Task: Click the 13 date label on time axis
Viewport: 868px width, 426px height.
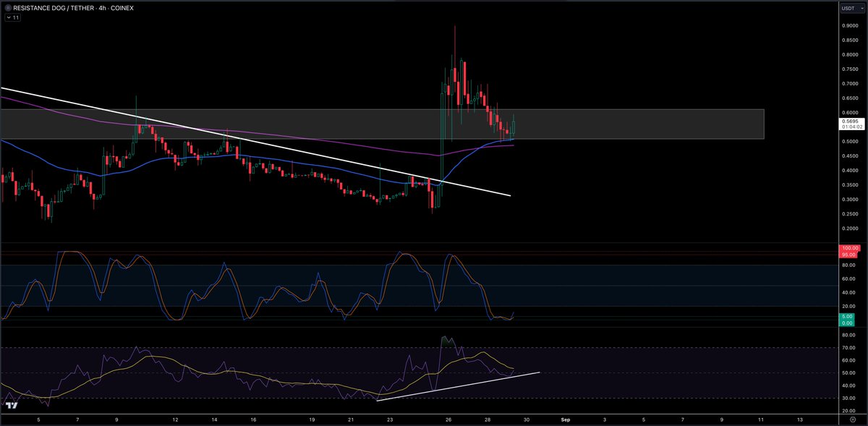Action: point(799,419)
